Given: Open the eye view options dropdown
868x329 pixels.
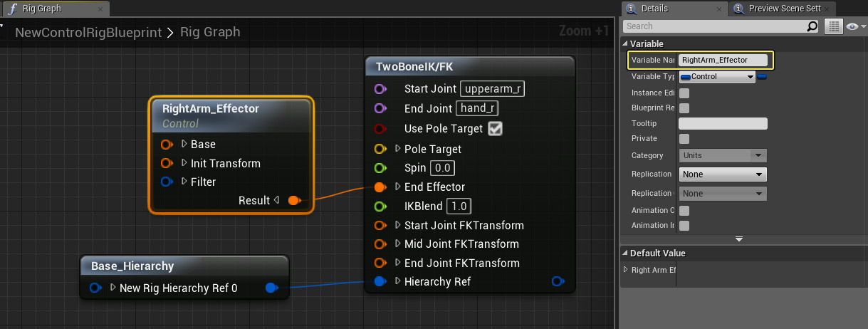Looking at the screenshot, I should 854,26.
